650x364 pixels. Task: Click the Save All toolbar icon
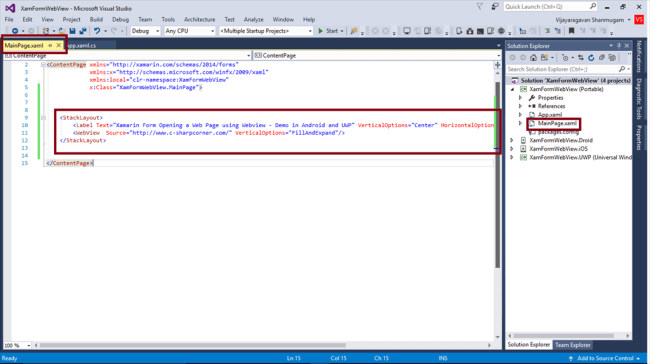(x=83, y=31)
